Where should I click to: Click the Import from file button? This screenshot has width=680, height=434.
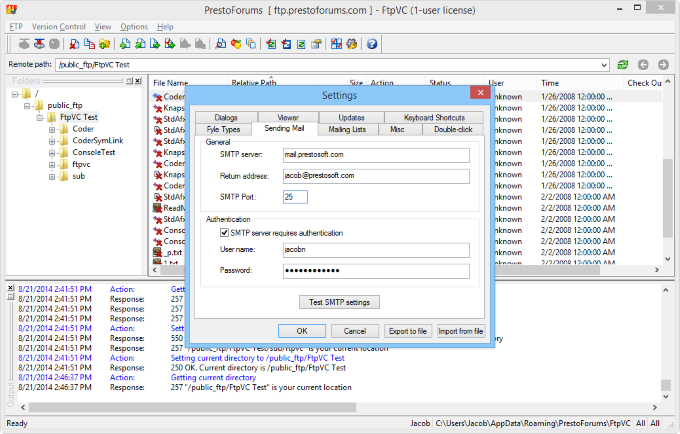pos(461,331)
